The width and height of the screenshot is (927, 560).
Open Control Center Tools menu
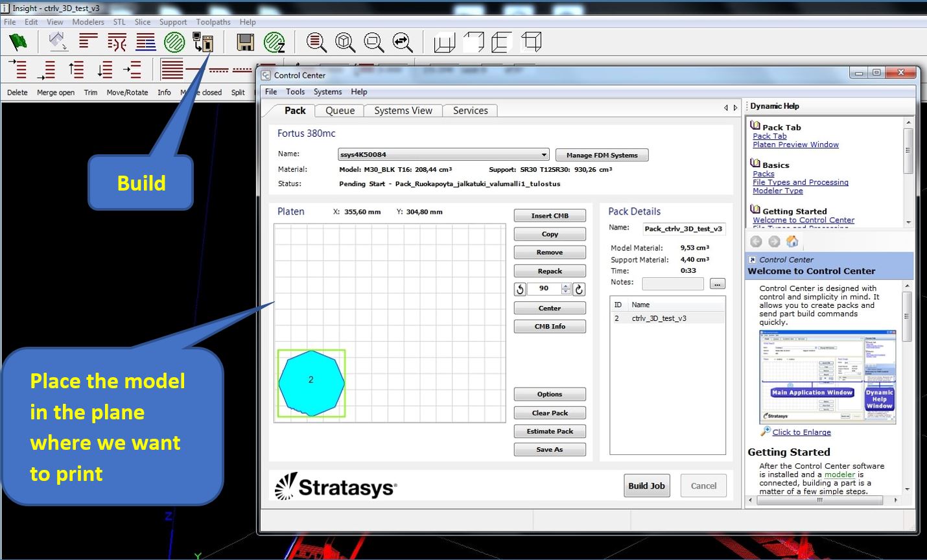[295, 92]
